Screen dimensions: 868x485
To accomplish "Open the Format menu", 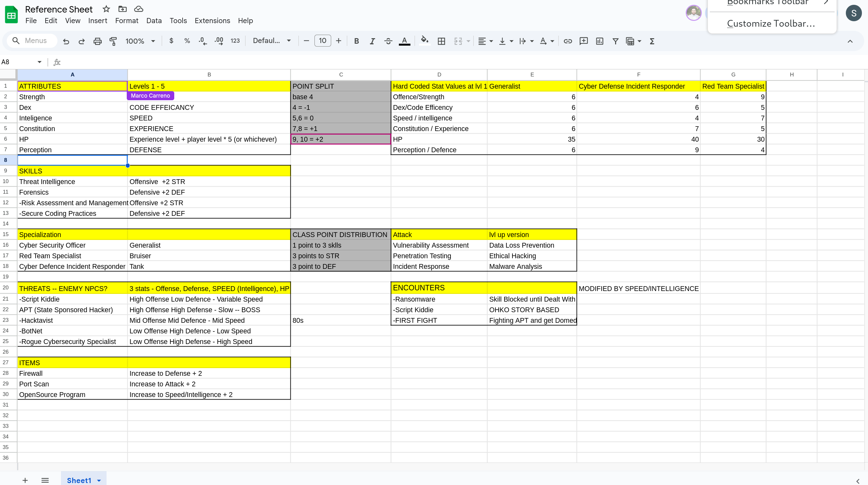I will 126,21.
